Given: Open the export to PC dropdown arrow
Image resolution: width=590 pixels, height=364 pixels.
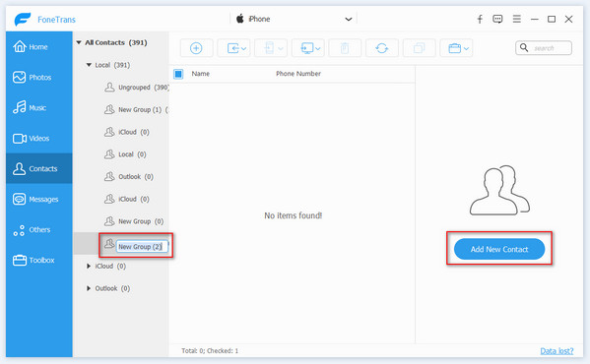Looking at the screenshot, I should [318, 48].
